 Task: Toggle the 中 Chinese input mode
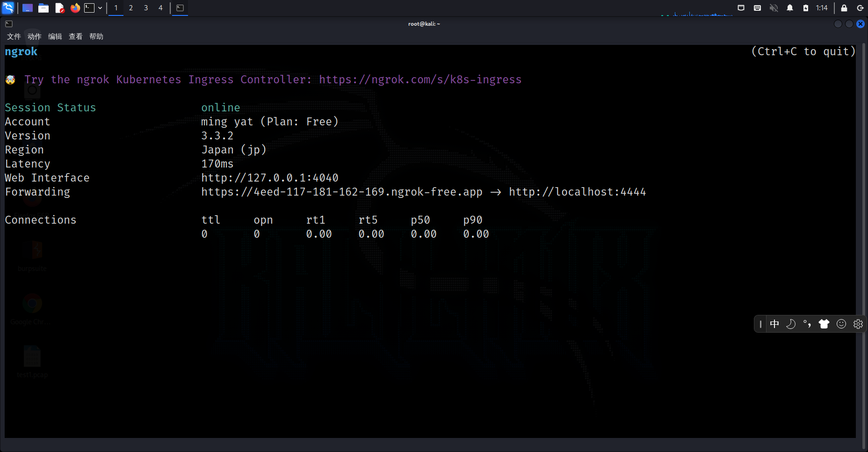click(774, 324)
